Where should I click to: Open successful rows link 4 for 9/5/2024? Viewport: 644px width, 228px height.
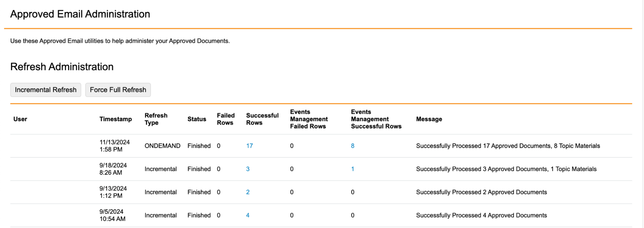click(x=247, y=215)
